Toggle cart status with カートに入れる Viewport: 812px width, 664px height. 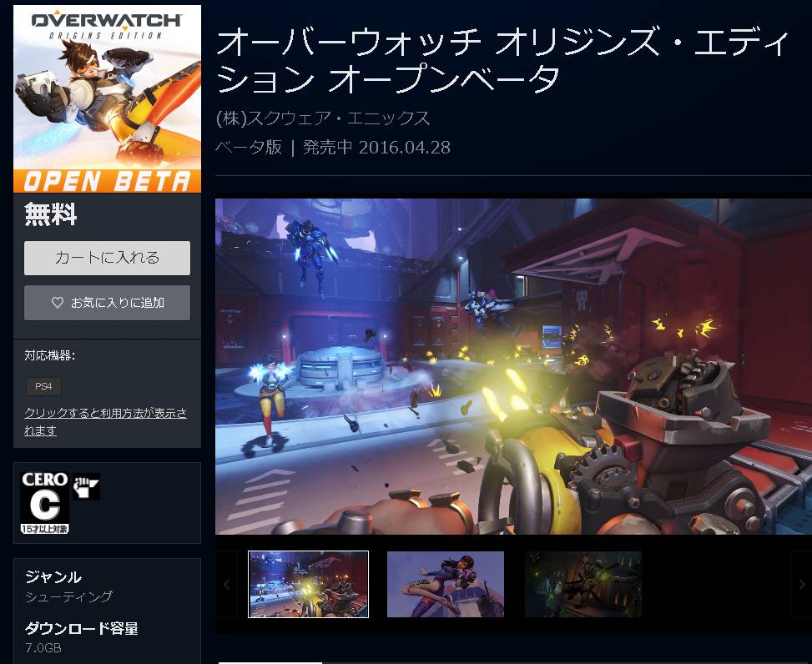click(107, 259)
